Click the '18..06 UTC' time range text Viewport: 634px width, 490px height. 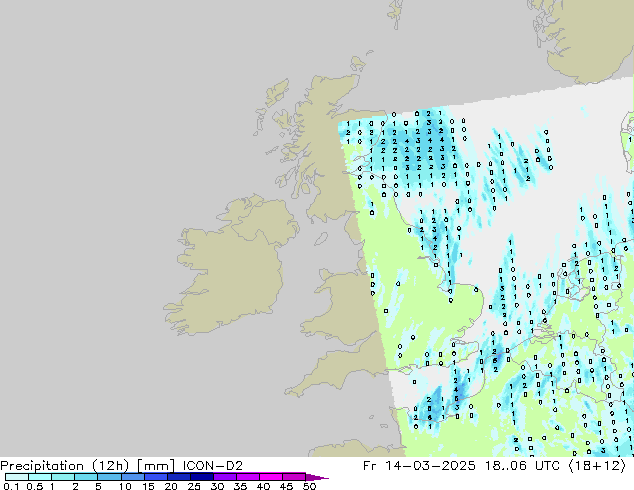[x=523, y=466]
